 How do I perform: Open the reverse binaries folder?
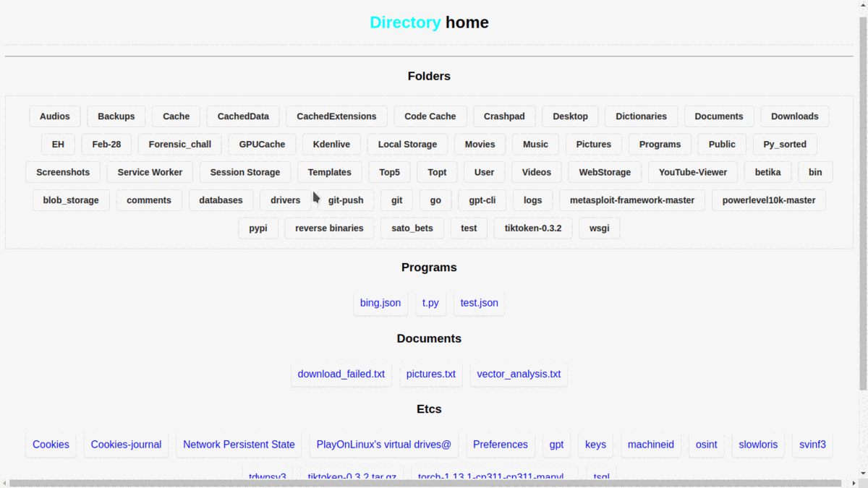(x=330, y=228)
